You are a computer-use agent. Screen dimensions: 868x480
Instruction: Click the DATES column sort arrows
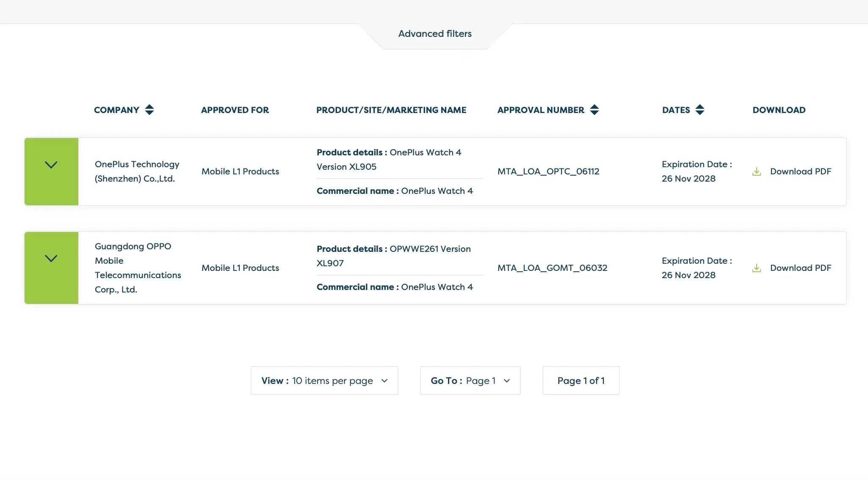pyautogui.click(x=699, y=110)
